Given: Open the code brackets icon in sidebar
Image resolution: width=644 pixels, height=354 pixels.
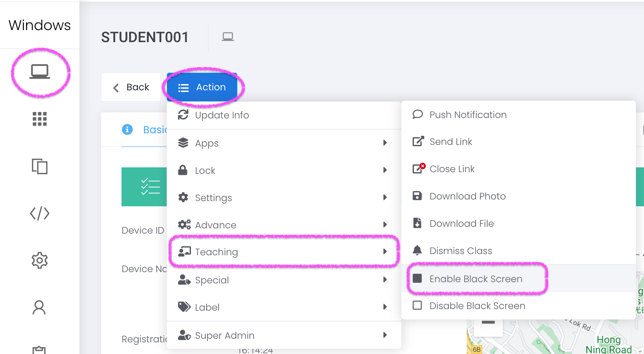Looking at the screenshot, I should (x=40, y=214).
